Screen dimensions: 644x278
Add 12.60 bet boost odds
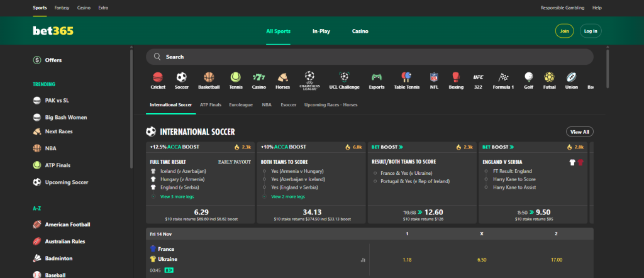tap(423, 214)
